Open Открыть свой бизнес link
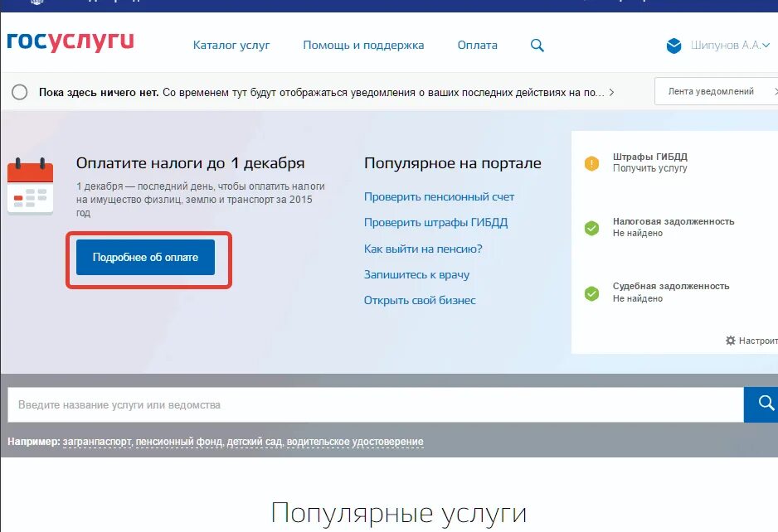Viewport: 778px width, 532px height. (420, 301)
